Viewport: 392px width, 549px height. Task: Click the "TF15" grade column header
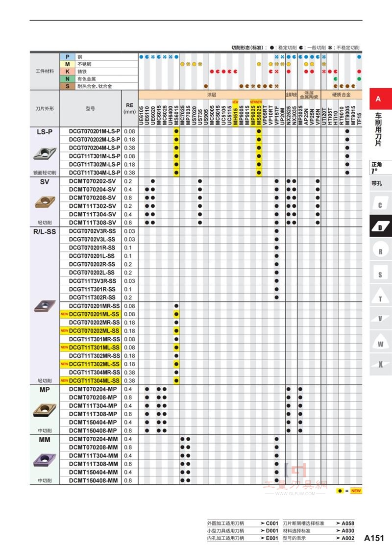(359, 119)
